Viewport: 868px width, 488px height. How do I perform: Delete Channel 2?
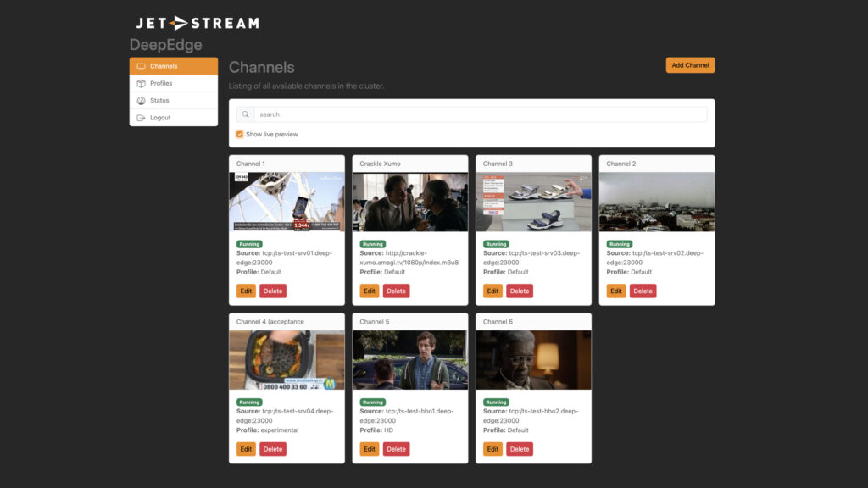tap(643, 291)
